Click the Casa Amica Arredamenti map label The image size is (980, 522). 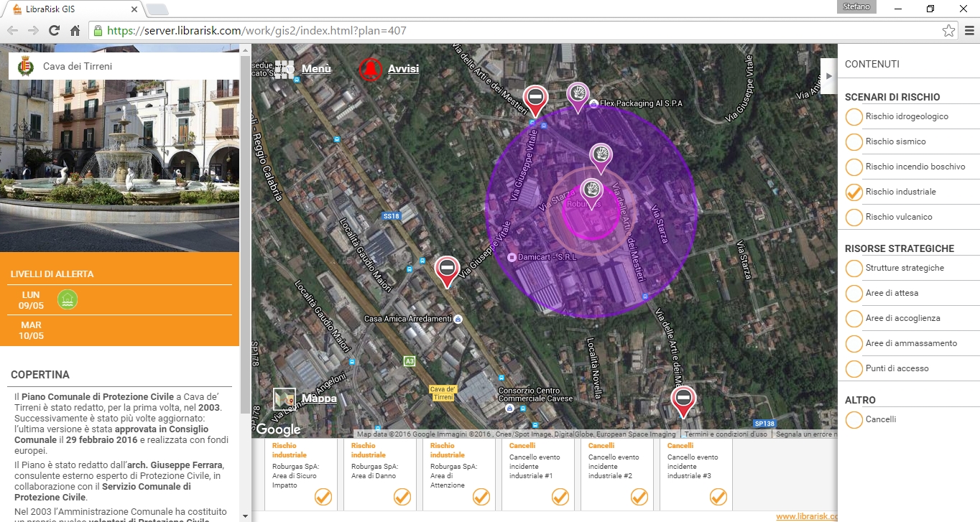(x=408, y=319)
